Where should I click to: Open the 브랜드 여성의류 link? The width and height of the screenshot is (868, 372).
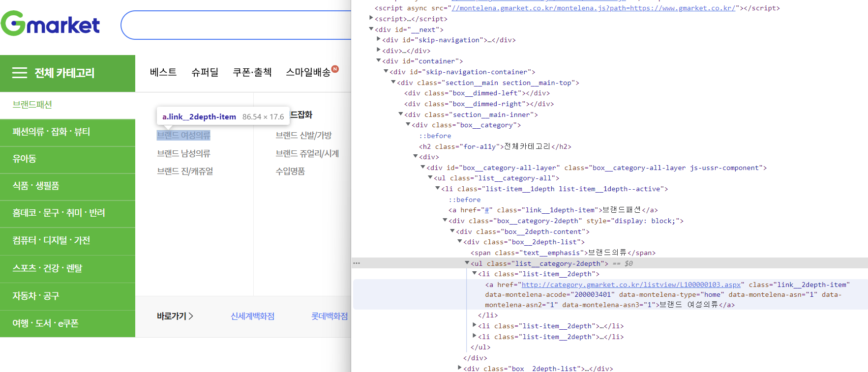click(183, 135)
